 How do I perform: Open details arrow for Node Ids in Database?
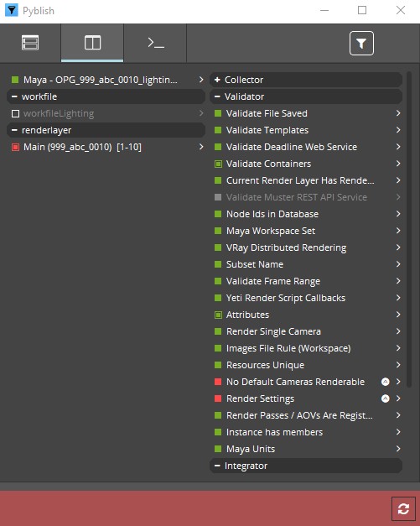[398, 214]
